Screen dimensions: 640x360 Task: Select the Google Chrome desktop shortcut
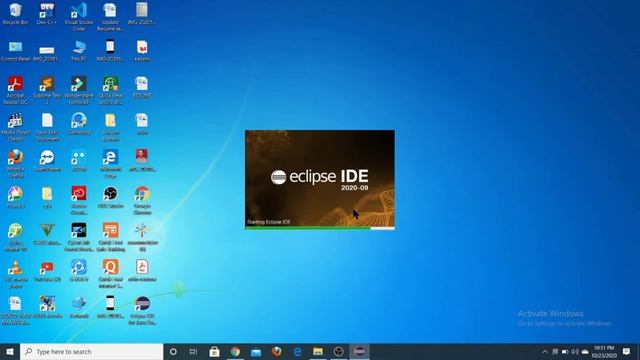(142, 200)
